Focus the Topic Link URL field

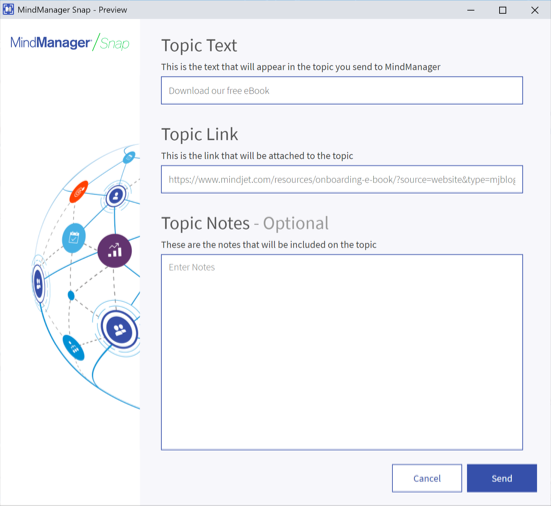342,179
